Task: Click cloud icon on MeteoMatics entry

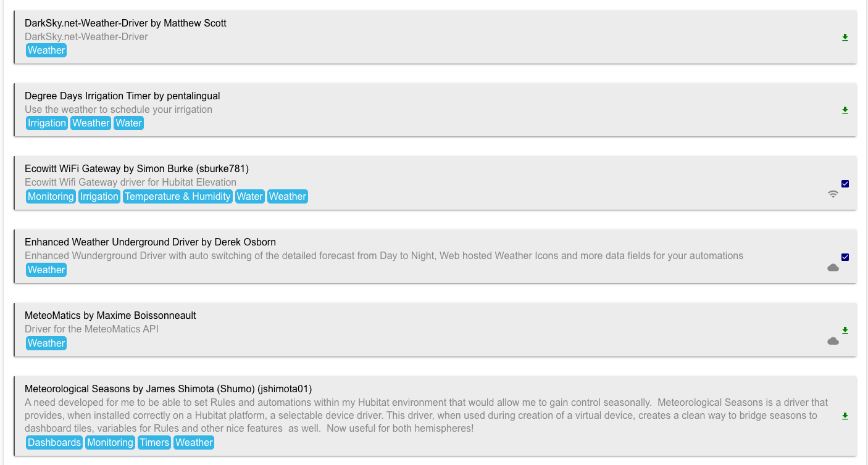Action: tap(833, 341)
